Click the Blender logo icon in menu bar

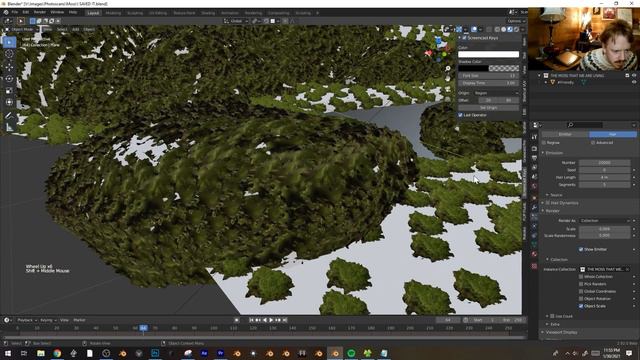(x=6, y=13)
